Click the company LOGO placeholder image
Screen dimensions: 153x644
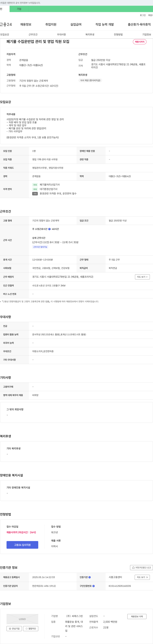pyautogui.click(x=22, y=619)
